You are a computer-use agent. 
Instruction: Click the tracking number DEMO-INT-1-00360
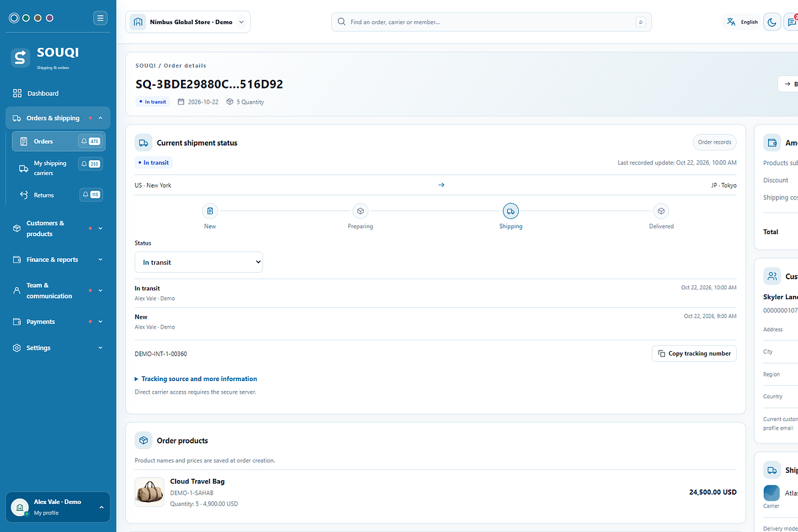tap(161, 354)
